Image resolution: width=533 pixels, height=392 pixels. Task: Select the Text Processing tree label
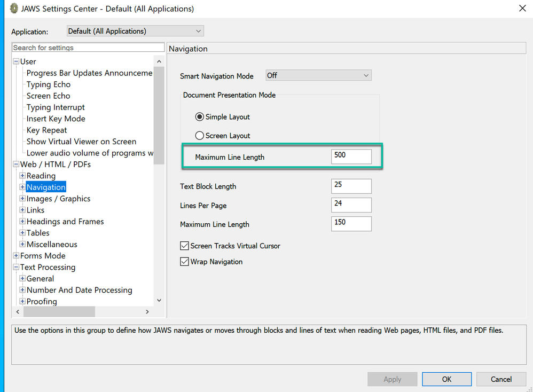click(48, 267)
